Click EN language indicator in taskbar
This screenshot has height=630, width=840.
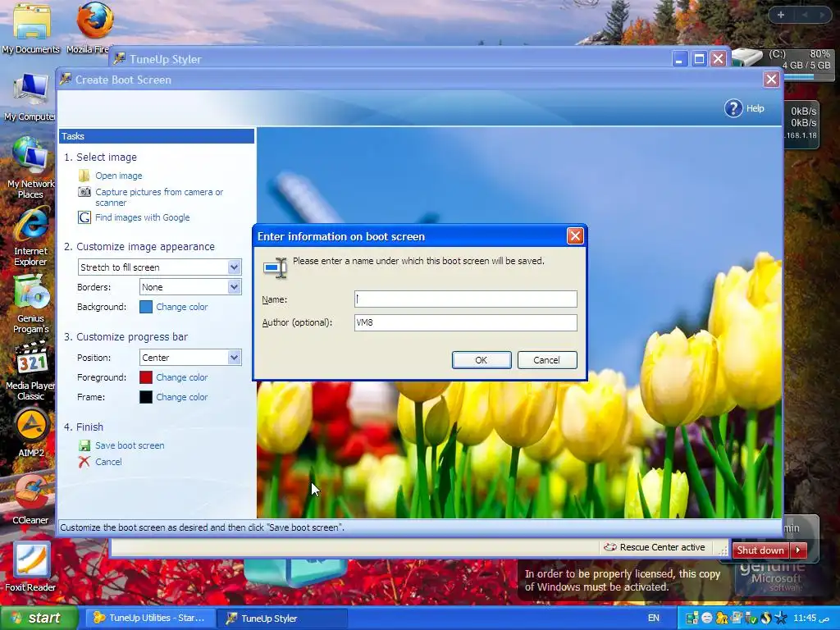pos(654,619)
